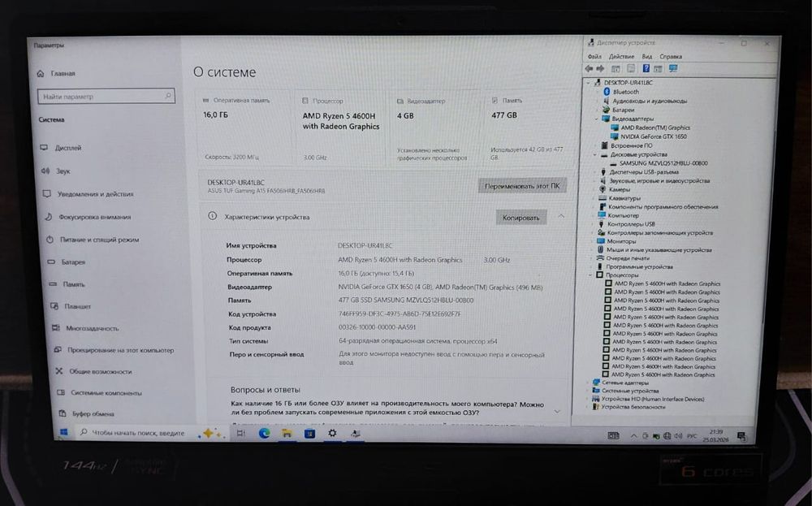Go back in Device Manager toolbar
Screen dimensions: 812x506
point(589,68)
